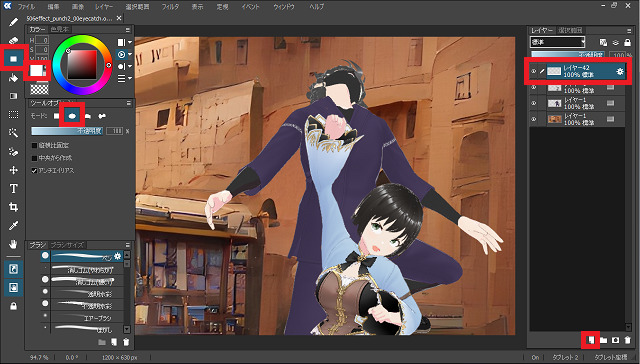Choose rectangle shape mode in tool options
640x364 pixels.
(57, 116)
